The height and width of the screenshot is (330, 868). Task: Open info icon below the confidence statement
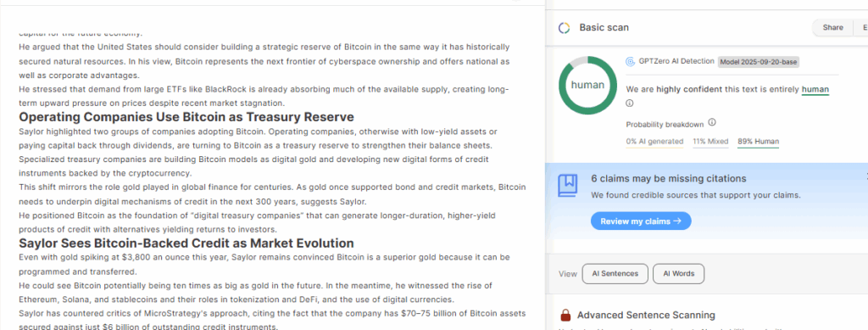[x=630, y=103]
